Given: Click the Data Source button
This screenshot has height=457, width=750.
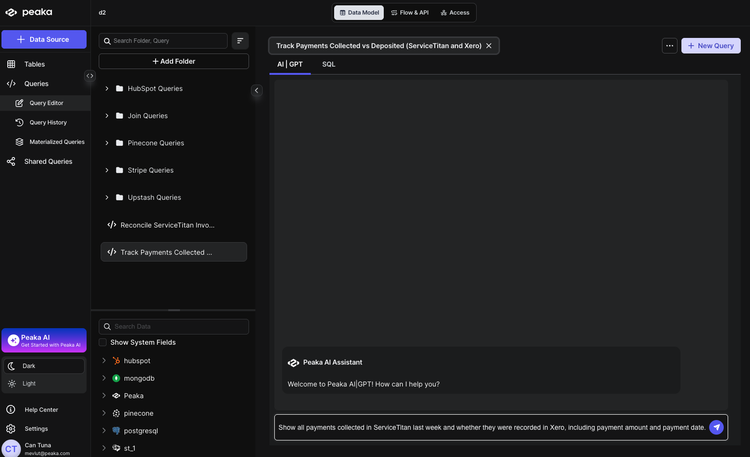Looking at the screenshot, I should click(44, 39).
